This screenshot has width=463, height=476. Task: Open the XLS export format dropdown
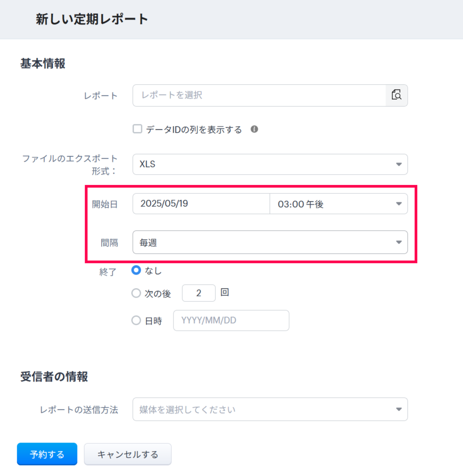270,164
